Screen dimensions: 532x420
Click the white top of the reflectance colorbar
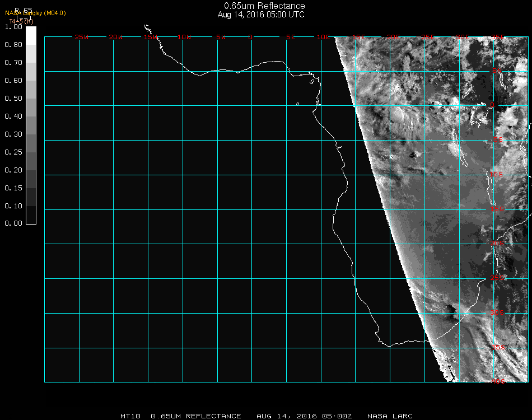coord(31,36)
